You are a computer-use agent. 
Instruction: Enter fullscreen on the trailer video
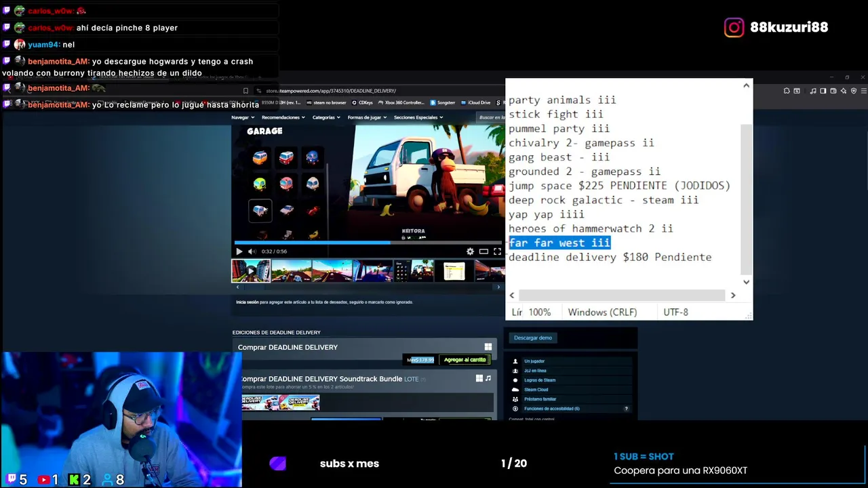[x=497, y=251]
